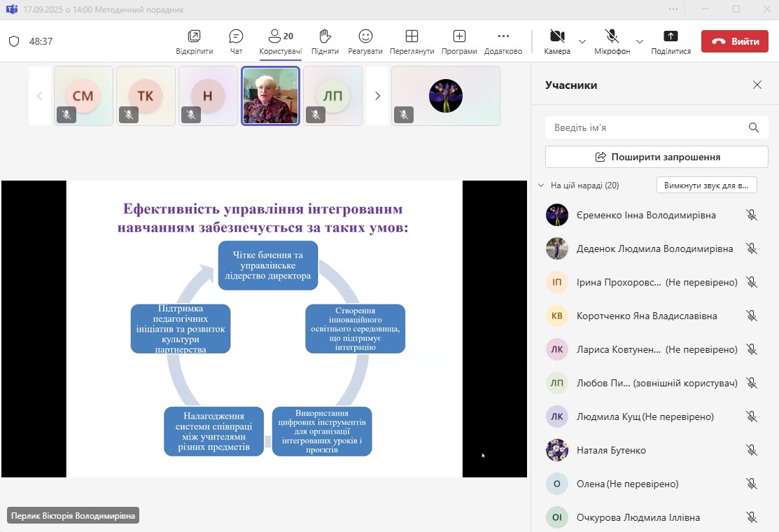This screenshot has width=779, height=532.
Task: Open Переглянути view layout options
Action: 412,42
